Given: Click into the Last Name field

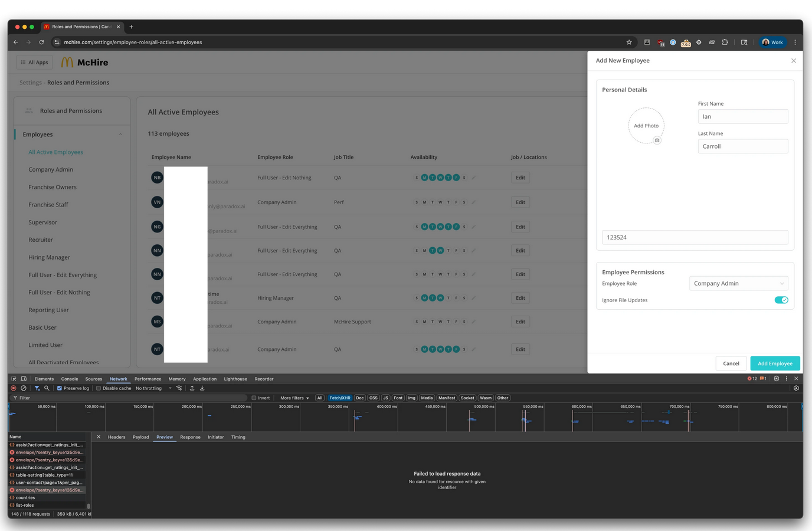Looking at the screenshot, I should (742, 146).
